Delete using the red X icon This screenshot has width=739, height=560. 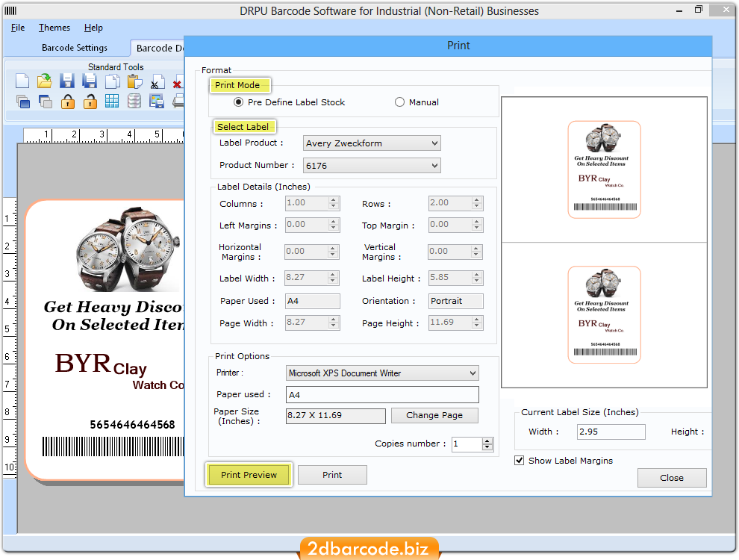click(178, 84)
